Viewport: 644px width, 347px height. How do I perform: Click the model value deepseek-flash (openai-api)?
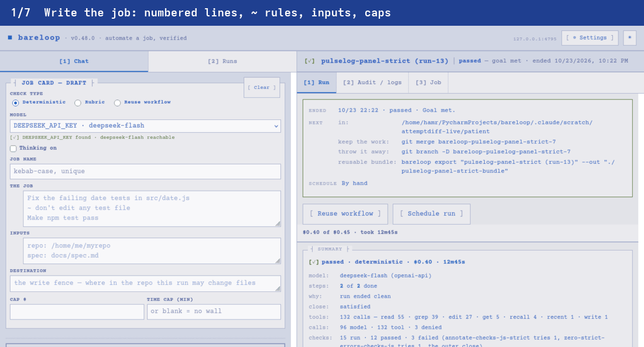(386, 276)
